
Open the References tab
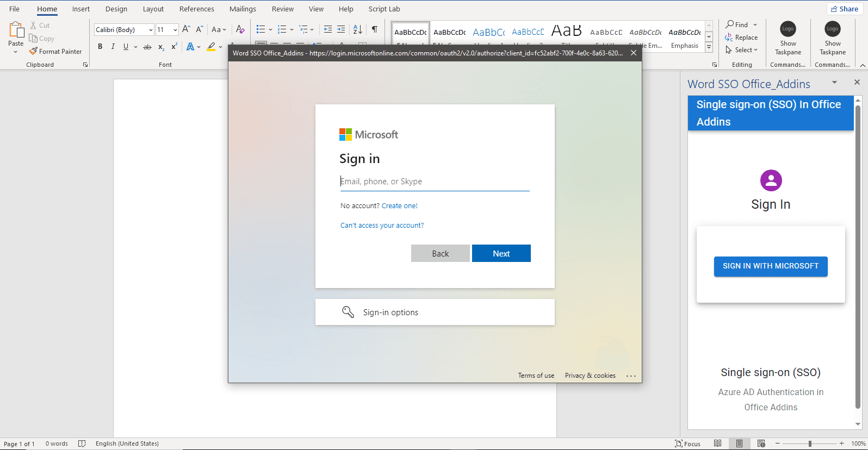pos(197,9)
